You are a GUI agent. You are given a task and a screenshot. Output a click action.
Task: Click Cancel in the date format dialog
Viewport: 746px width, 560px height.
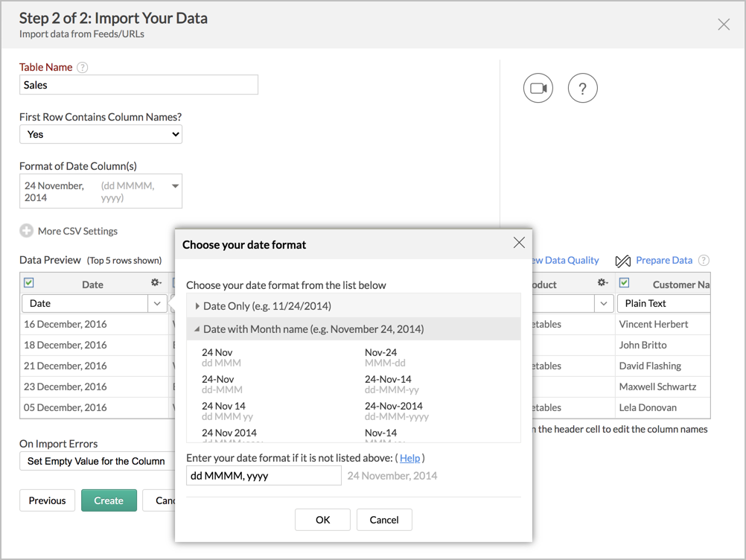[x=384, y=520]
